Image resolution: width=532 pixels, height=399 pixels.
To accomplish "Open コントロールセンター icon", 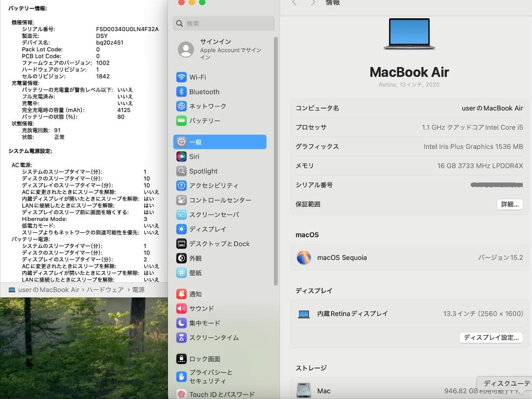I will (x=181, y=200).
